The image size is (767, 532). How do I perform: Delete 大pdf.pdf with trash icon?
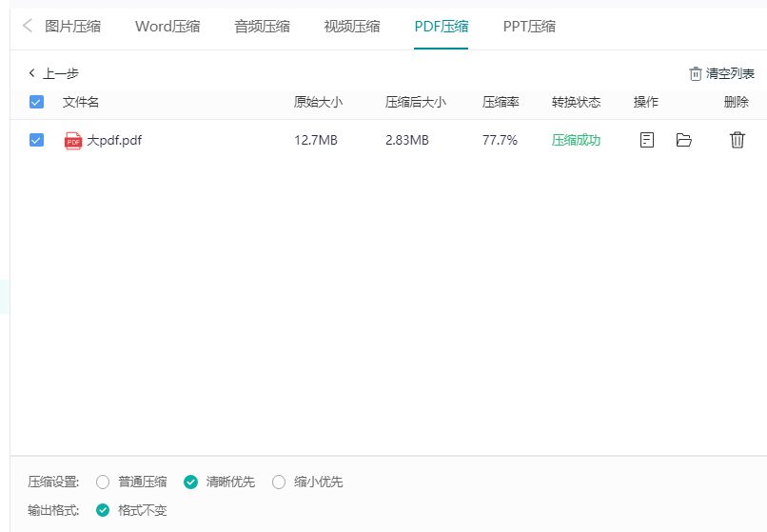(x=737, y=140)
